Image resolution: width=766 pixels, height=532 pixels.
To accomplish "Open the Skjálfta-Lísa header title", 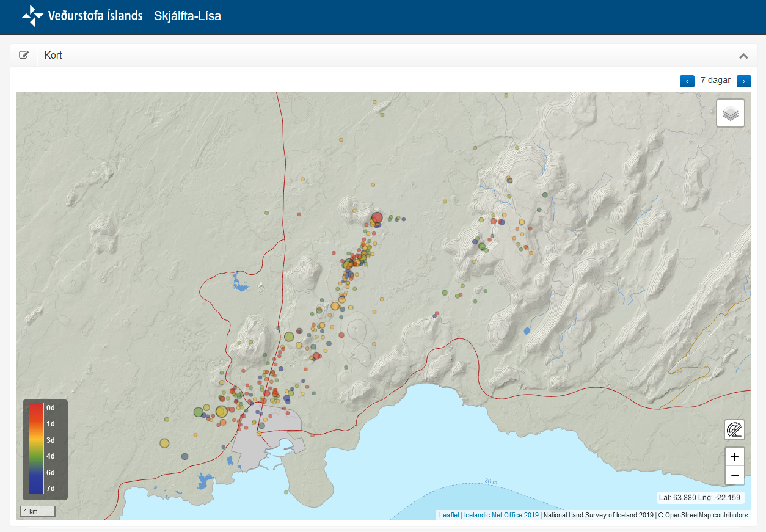I will (188, 16).
